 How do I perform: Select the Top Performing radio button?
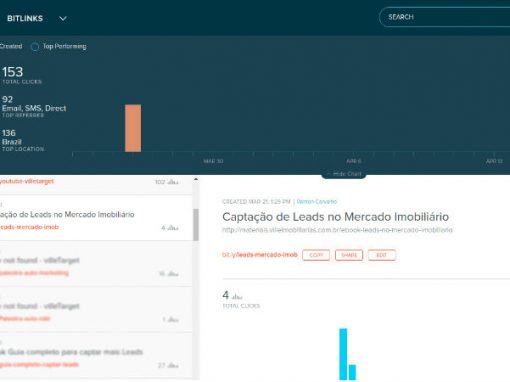(35, 47)
